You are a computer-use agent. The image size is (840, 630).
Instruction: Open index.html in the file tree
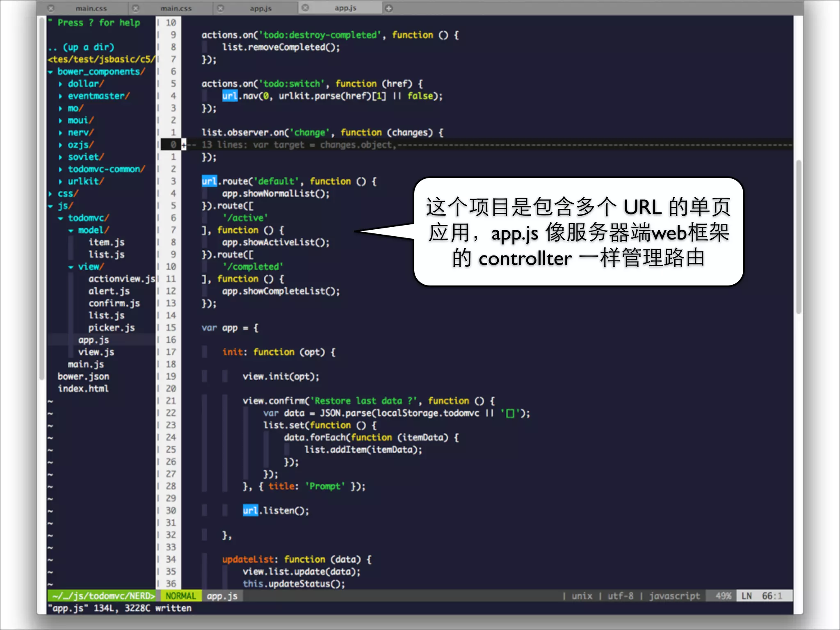[x=83, y=388]
